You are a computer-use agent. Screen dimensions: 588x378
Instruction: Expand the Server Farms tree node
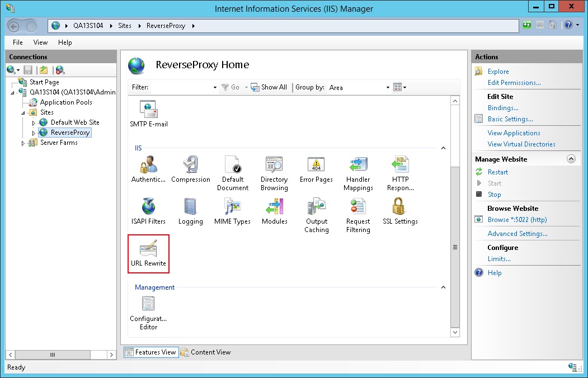pyautogui.click(x=23, y=143)
